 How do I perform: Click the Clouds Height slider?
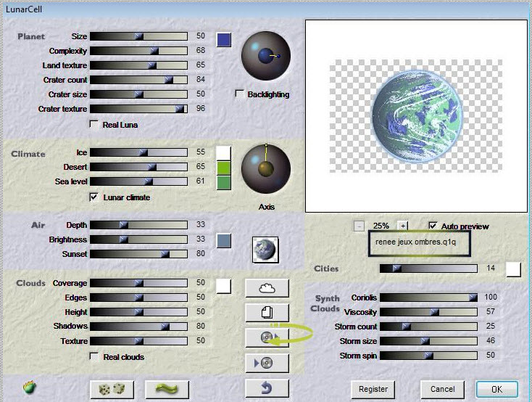(138, 312)
